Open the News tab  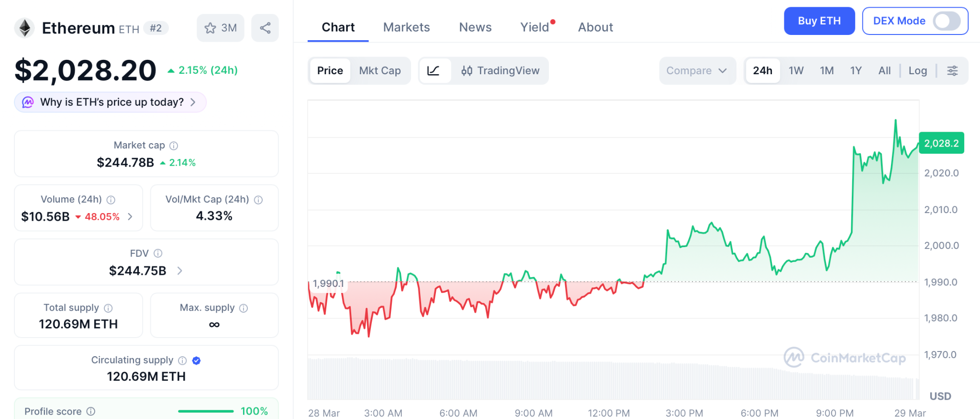tap(475, 27)
